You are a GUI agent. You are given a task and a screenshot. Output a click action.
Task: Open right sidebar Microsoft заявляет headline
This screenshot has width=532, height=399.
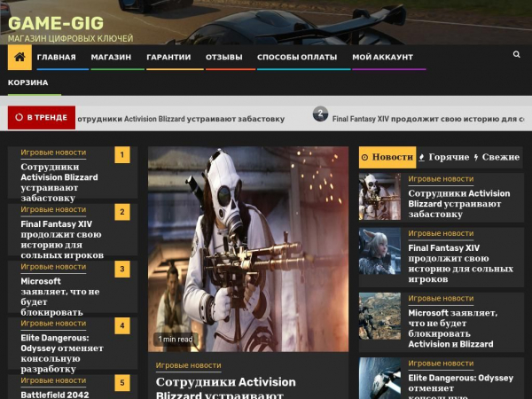[452, 328]
